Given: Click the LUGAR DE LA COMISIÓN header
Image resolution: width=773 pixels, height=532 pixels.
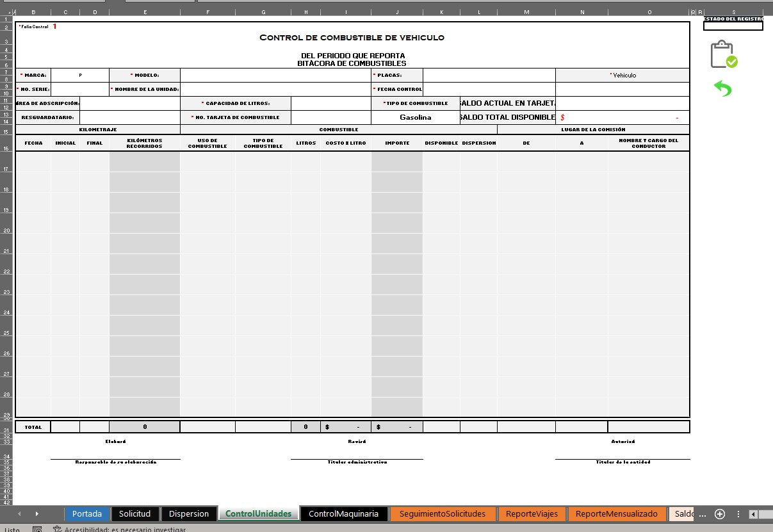Looking at the screenshot, I should click(x=594, y=129).
